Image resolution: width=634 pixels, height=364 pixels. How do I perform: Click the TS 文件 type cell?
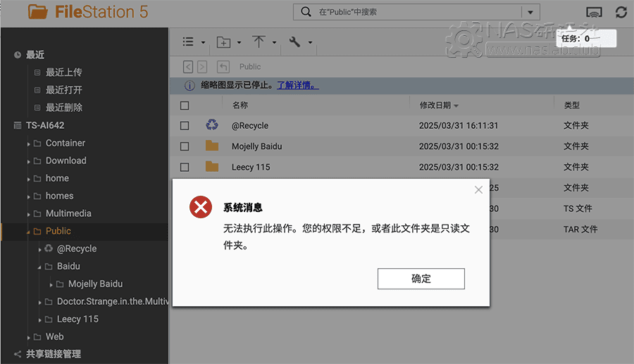tap(578, 208)
